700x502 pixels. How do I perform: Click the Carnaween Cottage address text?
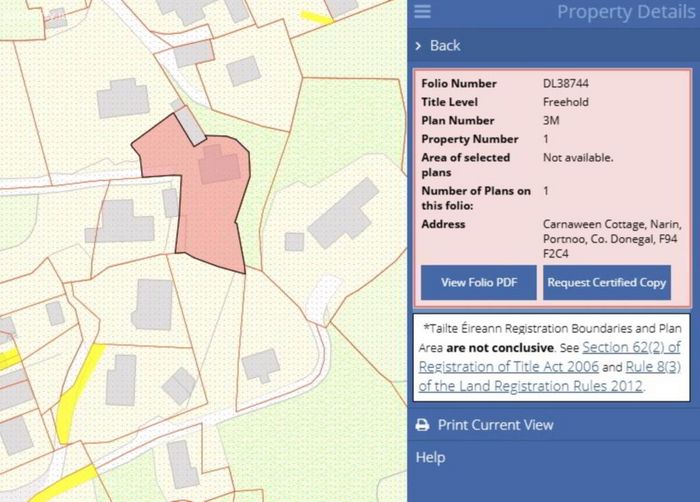[x=612, y=239]
